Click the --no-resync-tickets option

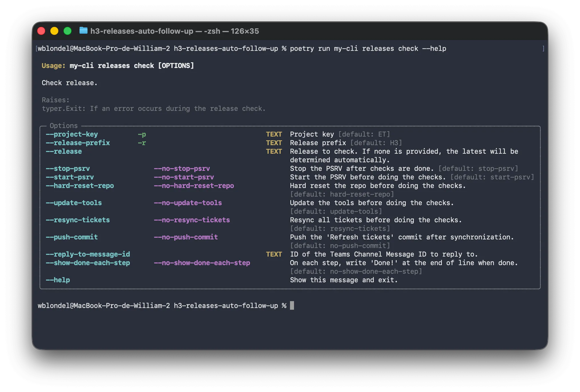pyautogui.click(x=192, y=220)
